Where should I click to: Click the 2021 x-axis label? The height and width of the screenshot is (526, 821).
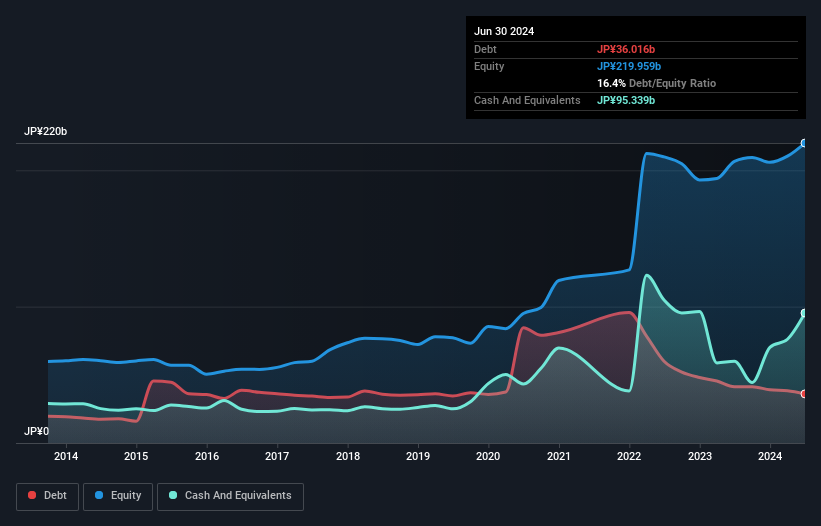tap(559, 456)
